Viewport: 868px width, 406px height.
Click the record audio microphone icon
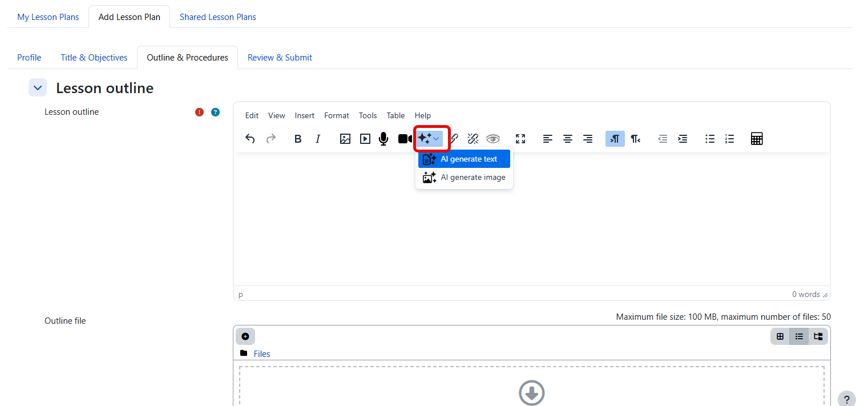point(383,139)
